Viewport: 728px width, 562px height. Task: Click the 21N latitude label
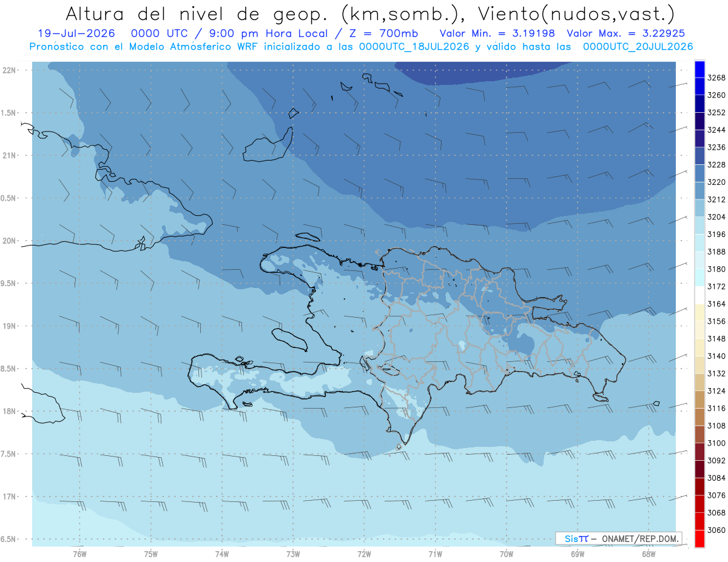click(10, 155)
